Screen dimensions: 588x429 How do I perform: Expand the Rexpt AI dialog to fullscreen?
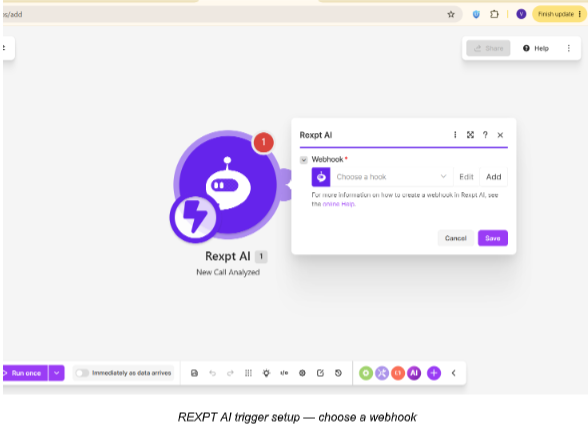pos(470,135)
